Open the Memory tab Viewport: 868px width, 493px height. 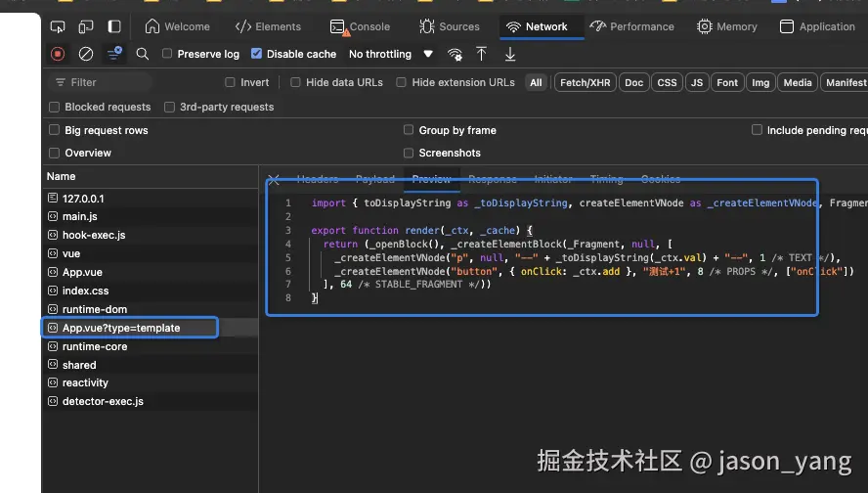pyautogui.click(x=727, y=26)
